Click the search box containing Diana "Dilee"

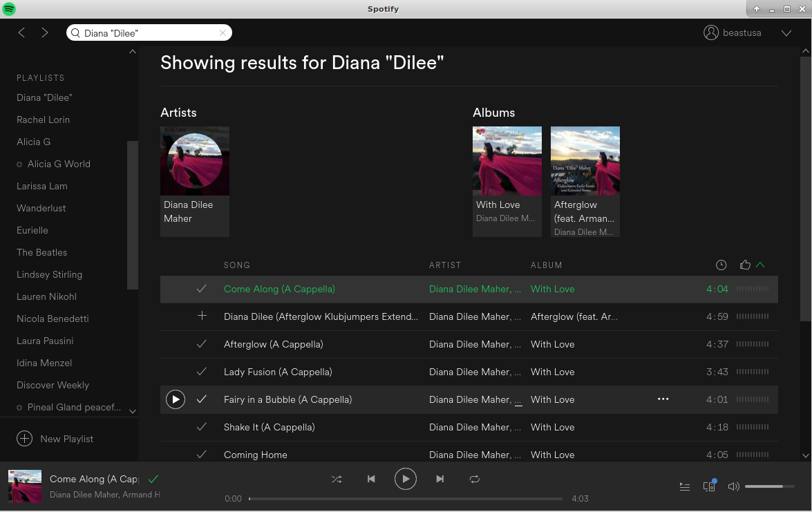pos(149,32)
